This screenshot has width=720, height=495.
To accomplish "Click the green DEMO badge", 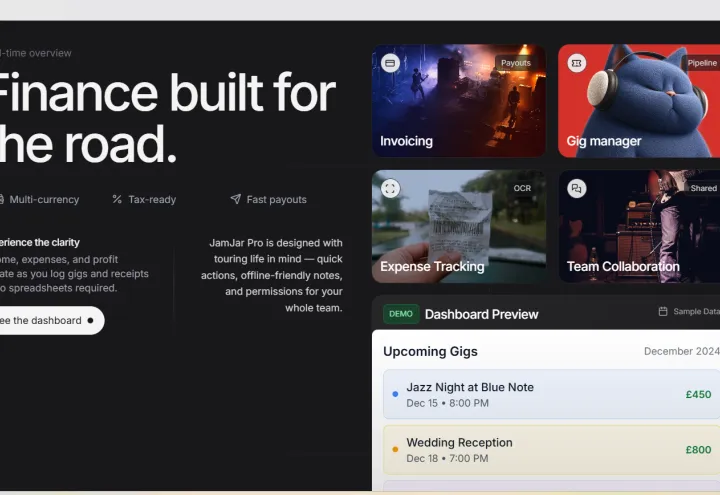I will pyautogui.click(x=401, y=314).
